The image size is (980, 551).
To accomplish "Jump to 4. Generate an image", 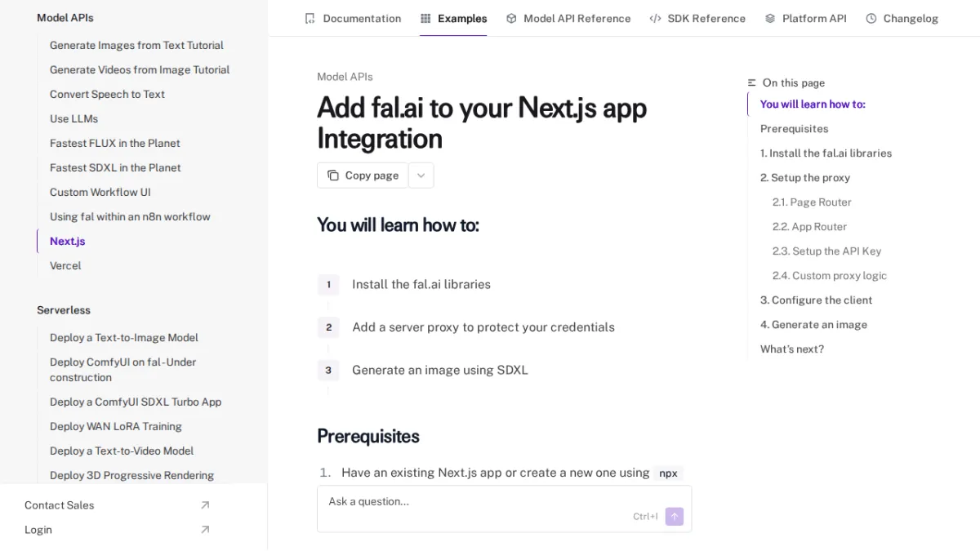I will [813, 324].
